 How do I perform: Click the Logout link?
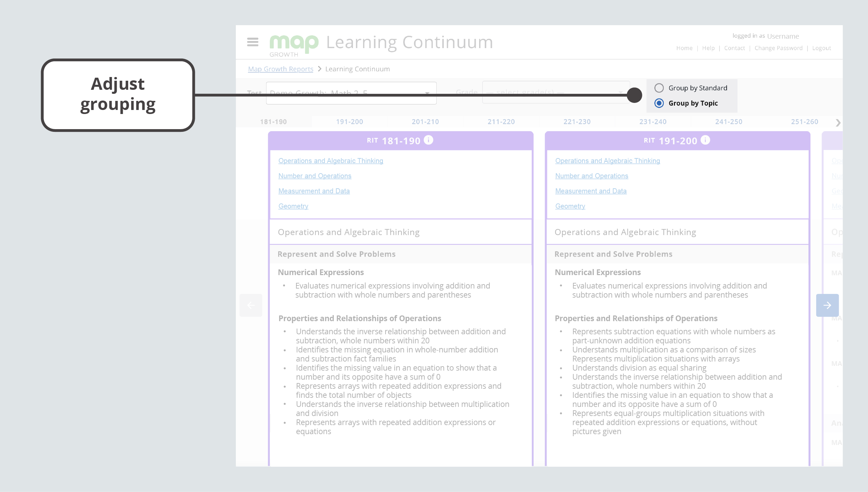coord(822,48)
